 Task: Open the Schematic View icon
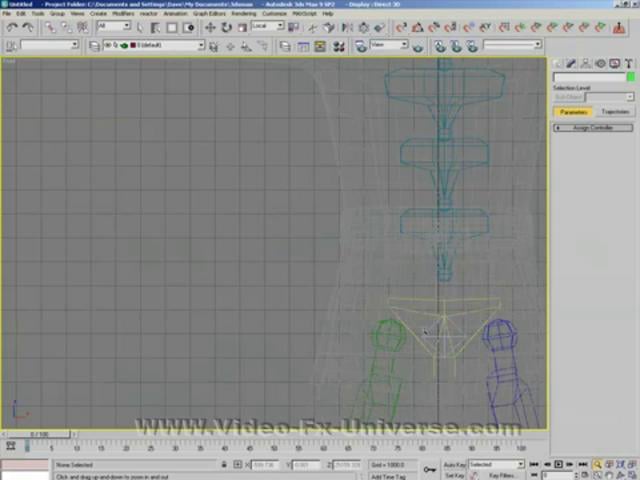pos(320,46)
